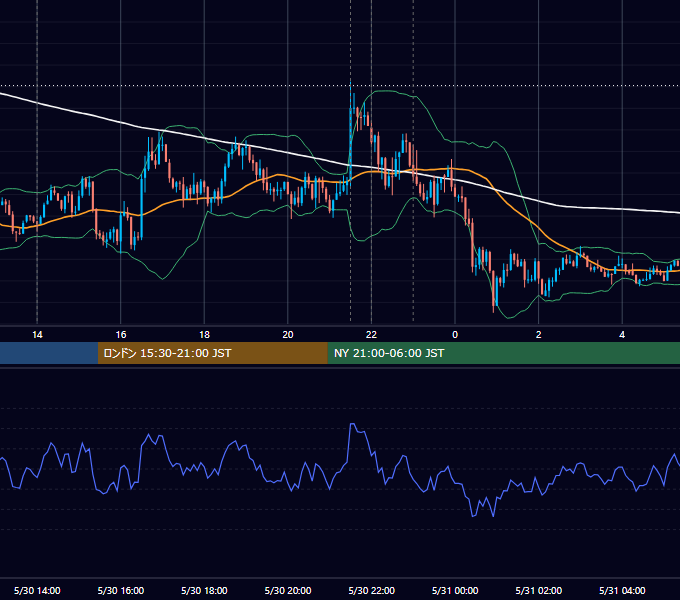Click the blue session bar before ロンドン
Screen dimensions: 680x600
pos(49,353)
